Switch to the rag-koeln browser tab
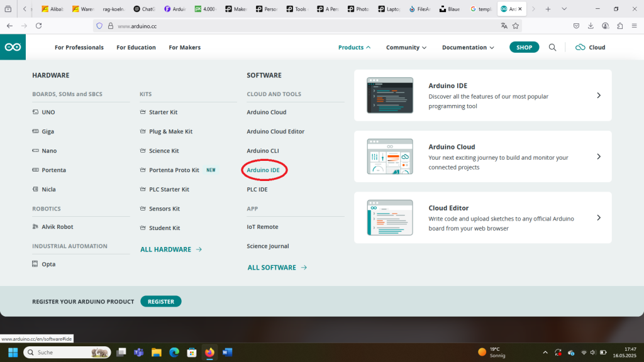Image resolution: width=644 pixels, height=362 pixels. tap(114, 9)
